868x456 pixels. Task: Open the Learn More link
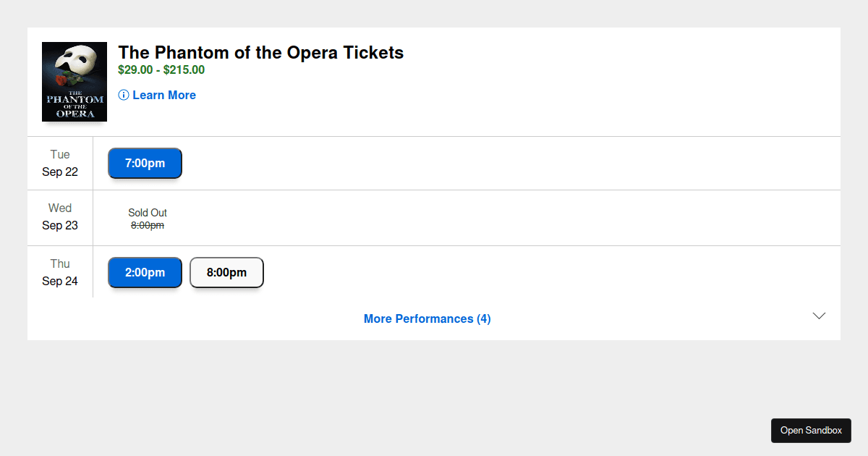pos(164,96)
